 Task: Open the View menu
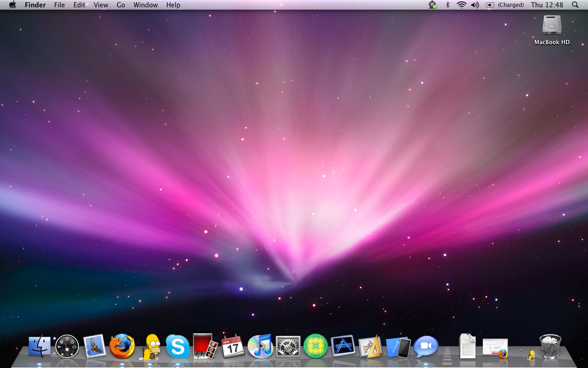(101, 5)
